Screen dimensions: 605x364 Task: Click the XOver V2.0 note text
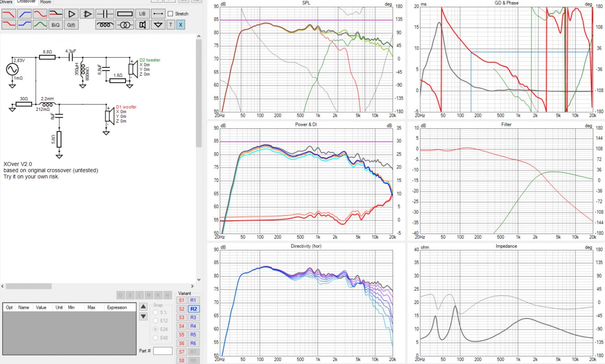[18, 164]
